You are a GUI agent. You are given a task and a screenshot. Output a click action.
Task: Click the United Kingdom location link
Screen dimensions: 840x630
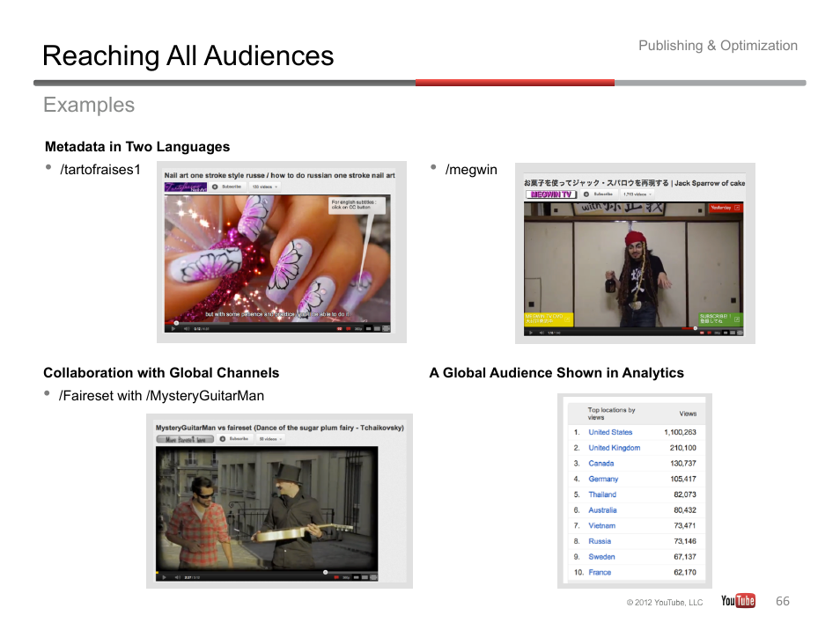(614, 448)
